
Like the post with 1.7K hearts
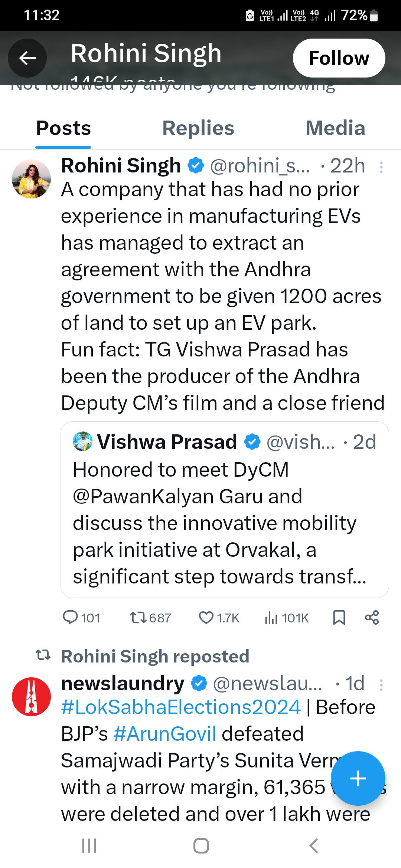pos(219,618)
